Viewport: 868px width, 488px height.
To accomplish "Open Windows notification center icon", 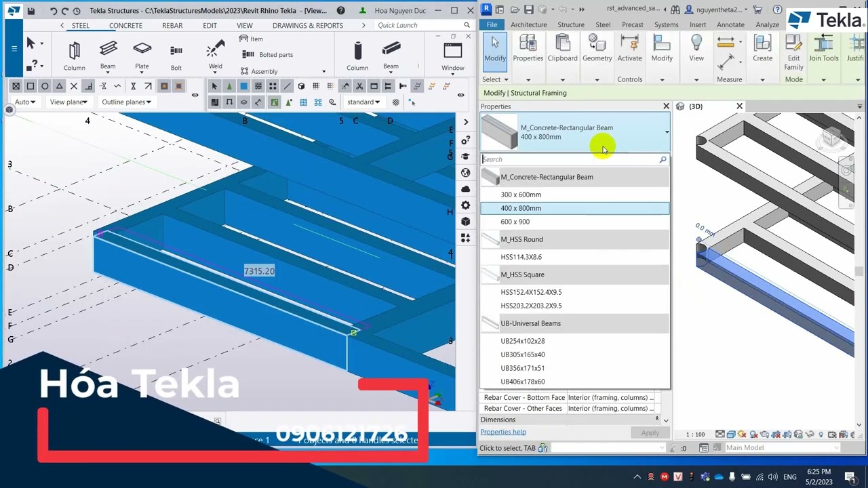I will tap(850, 476).
